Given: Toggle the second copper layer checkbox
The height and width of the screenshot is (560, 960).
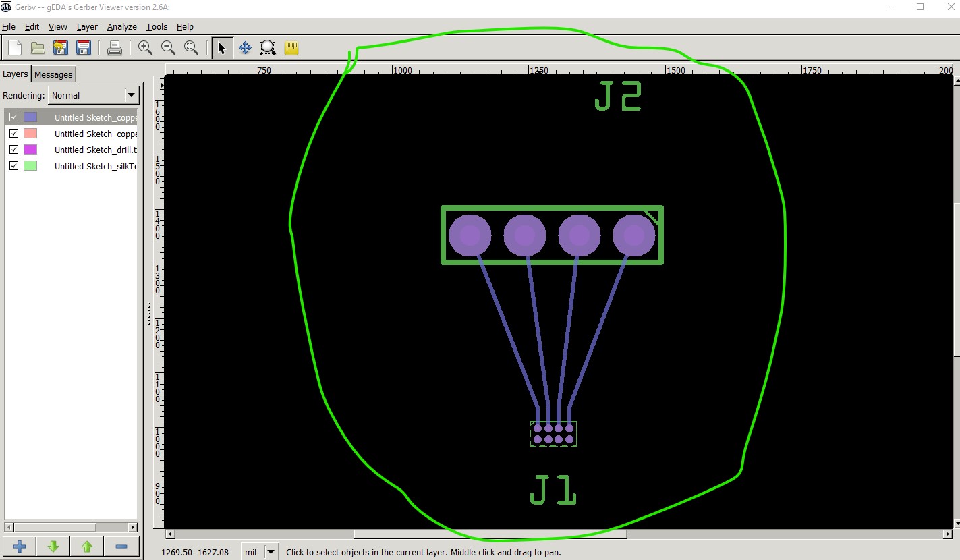Looking at the screenshot, I should click(13, 134).
